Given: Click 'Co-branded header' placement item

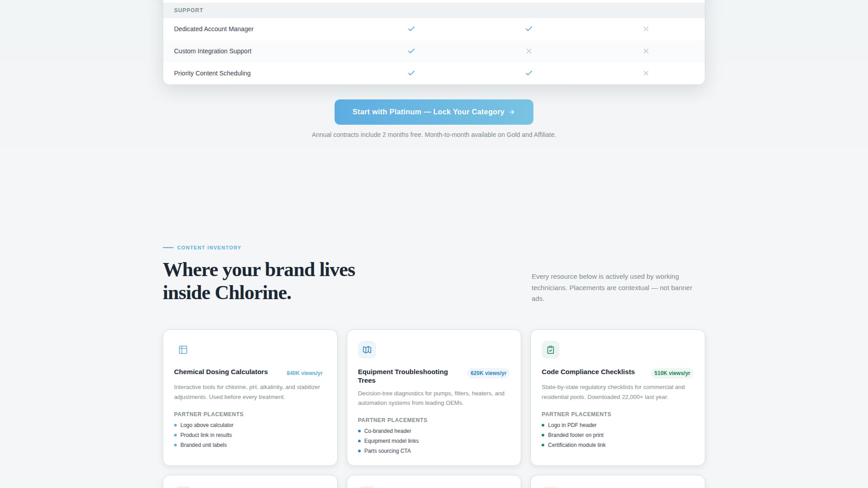Looking at the screenshot, I should pyautogui.click(x=387, y=431).
